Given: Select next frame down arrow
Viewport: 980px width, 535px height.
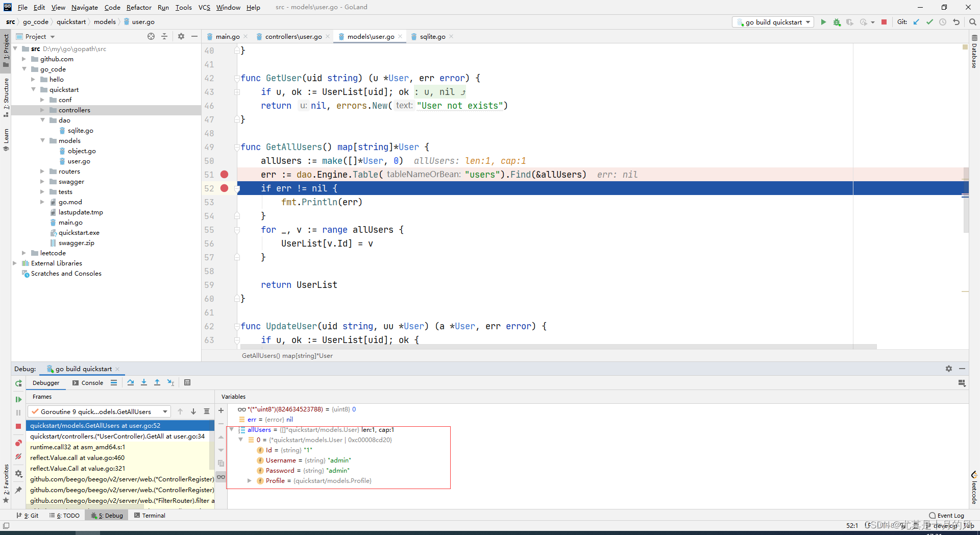Looking at the screenshot, I should pyautogui.click(x=193, y=411).
